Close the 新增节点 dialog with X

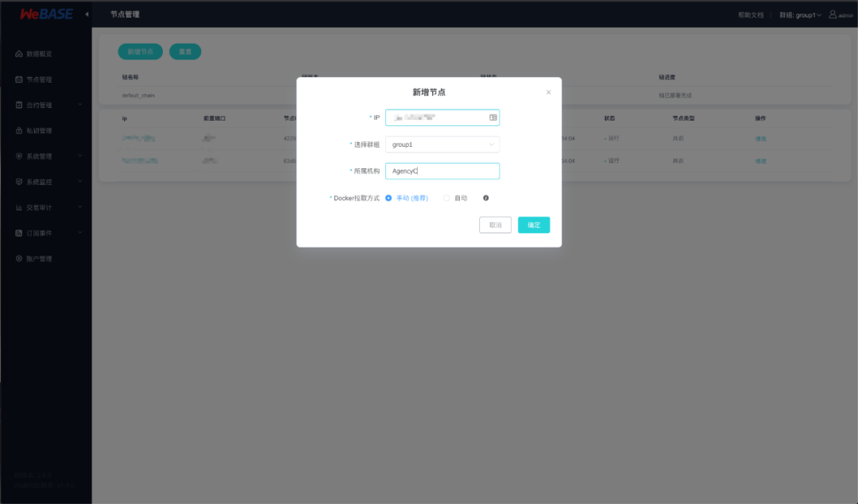click(548, 92)
